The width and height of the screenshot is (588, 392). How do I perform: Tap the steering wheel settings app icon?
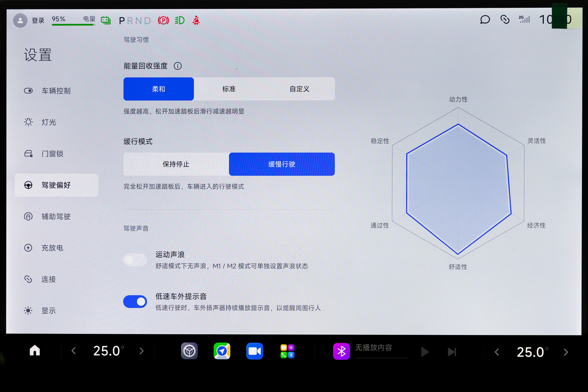(189, 351)
